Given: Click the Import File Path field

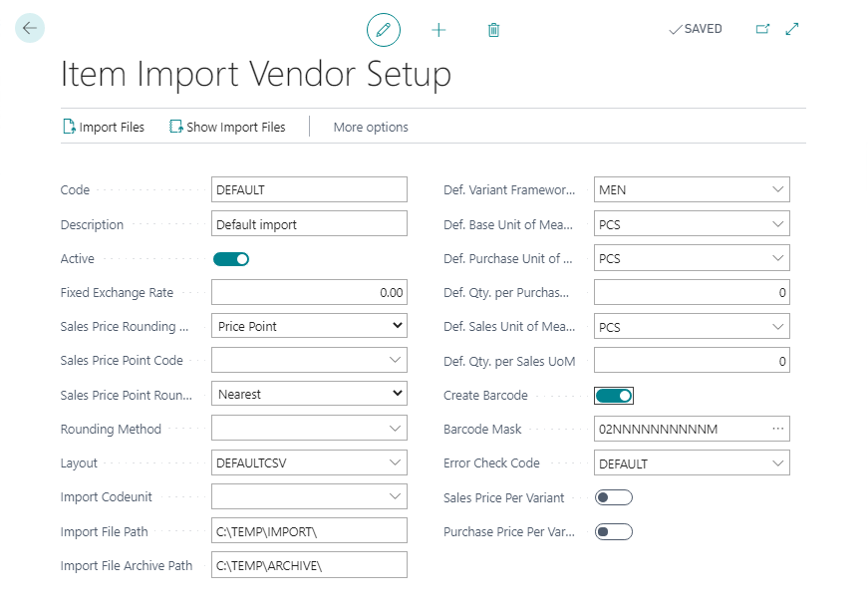Looking at the screenshot, I should point(309,531).
